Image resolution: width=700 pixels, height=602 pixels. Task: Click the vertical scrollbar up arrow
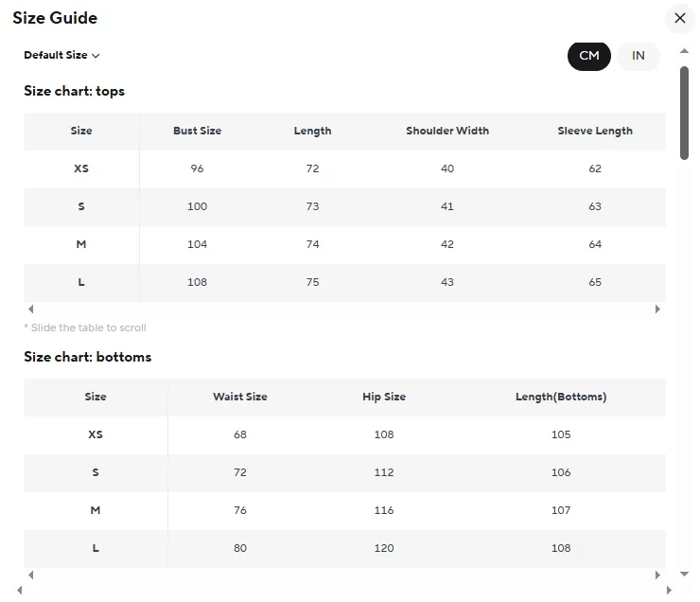pos(685,50)
